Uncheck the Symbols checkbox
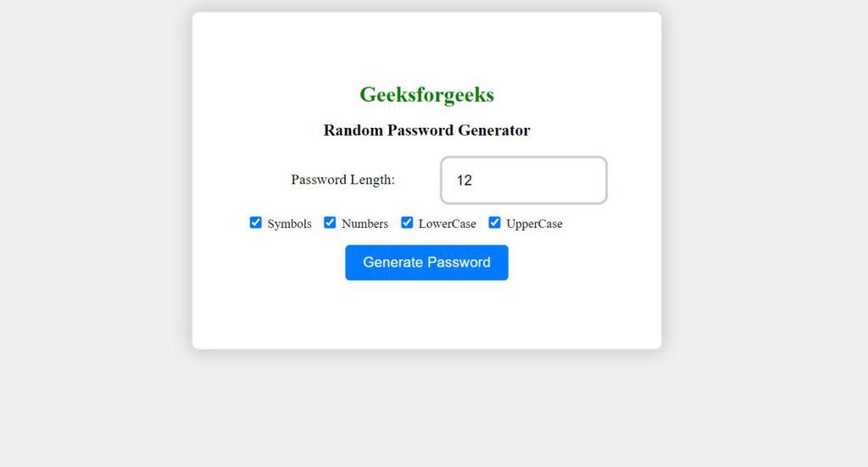 255,222
